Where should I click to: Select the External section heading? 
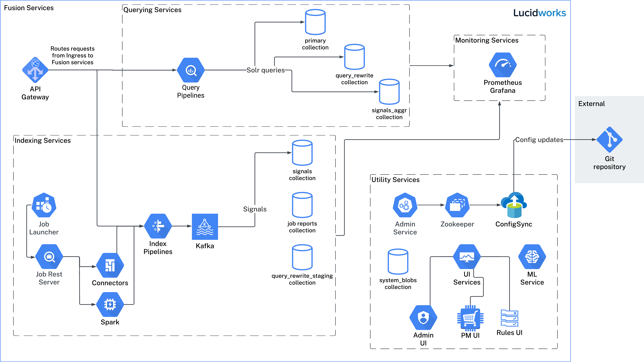pos(592,104)
